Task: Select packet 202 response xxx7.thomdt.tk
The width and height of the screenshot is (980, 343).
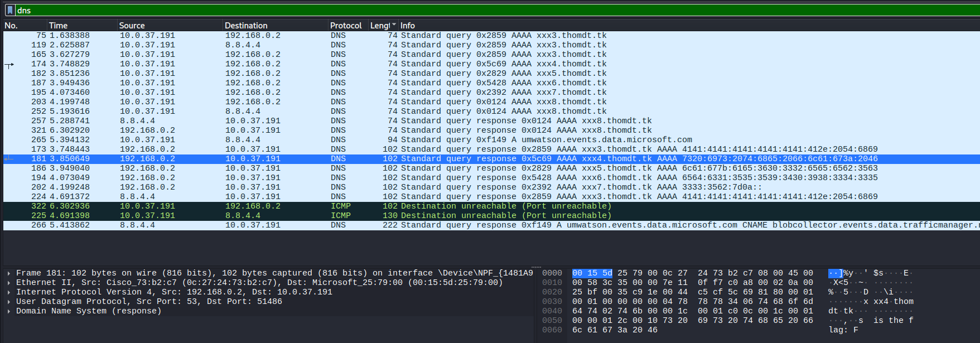Action: click(491, 187)
